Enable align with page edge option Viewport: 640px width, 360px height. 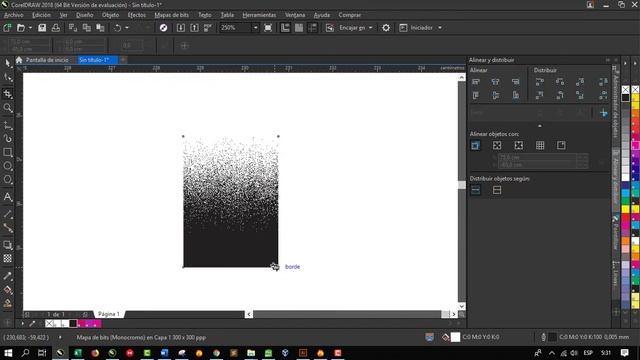point(497,145)
